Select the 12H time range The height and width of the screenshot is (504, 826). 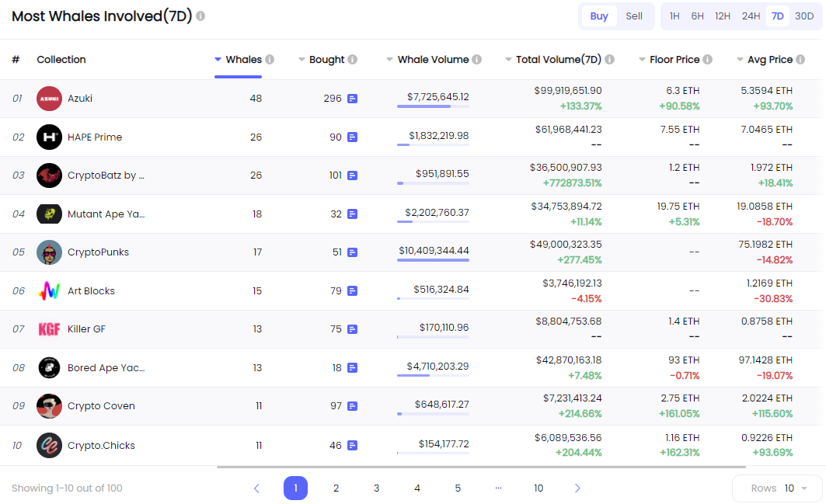[x=722, y=16]
